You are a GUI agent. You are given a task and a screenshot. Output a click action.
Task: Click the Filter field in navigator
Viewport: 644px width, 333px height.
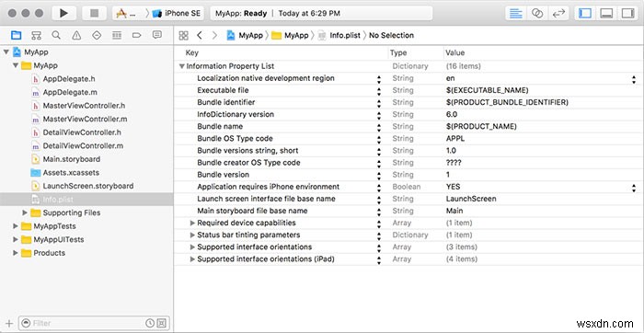point(94,323)
